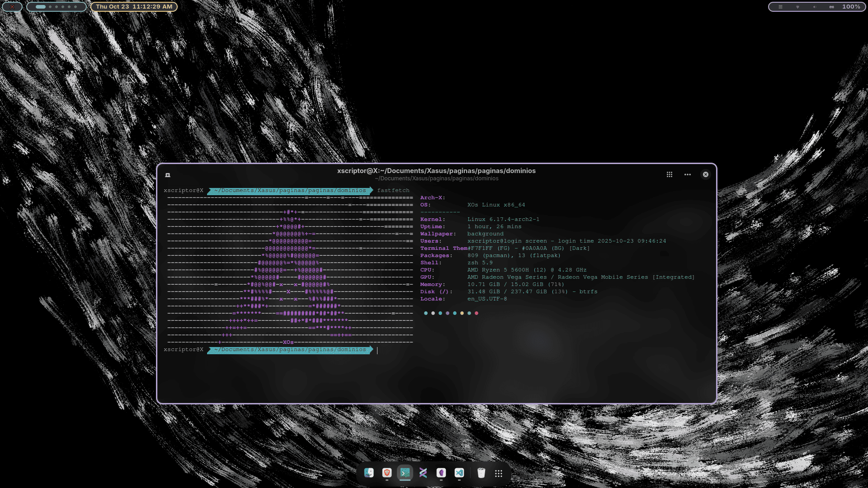Image resolution: width=868 pixels, height=488 pixels.
Task: Click the fastfetch command text
Action: pyautogui.click(x=393, y=190)
